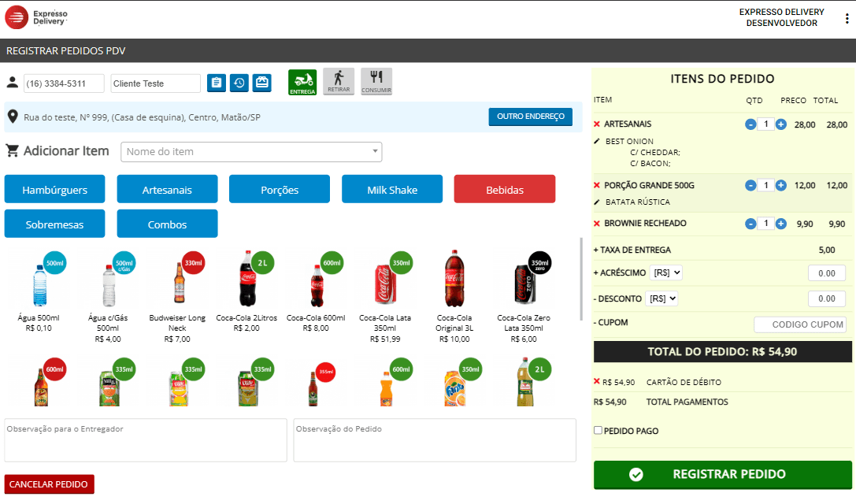
Task: Click the person icon by phone field
Action: (x=12, y=83)
